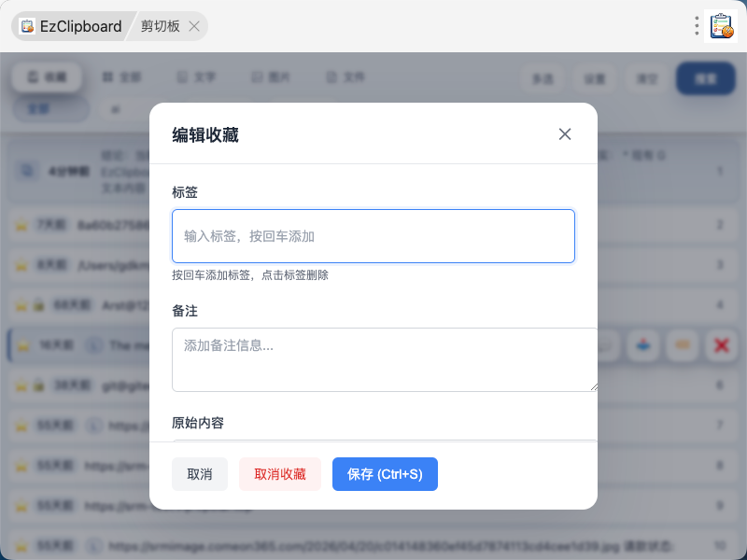Close the 剪切板 tab with its X

[194, 26]
